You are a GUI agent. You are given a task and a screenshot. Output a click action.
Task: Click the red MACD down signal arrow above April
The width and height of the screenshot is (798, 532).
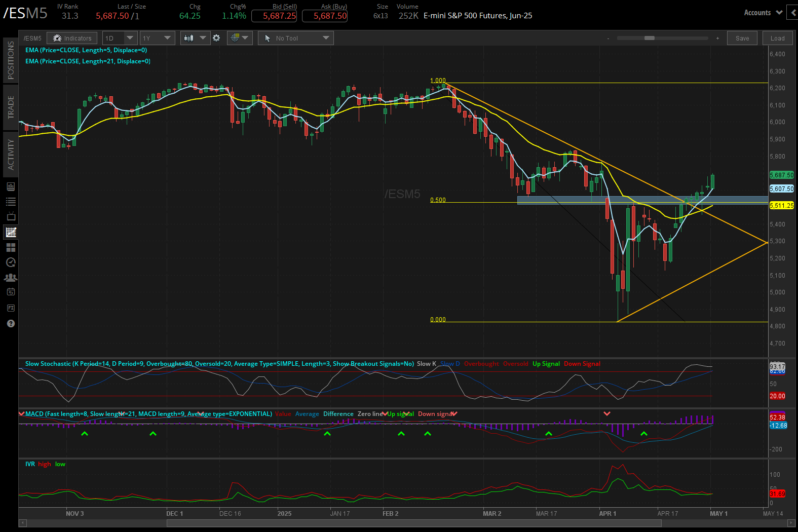coord(607,414)
